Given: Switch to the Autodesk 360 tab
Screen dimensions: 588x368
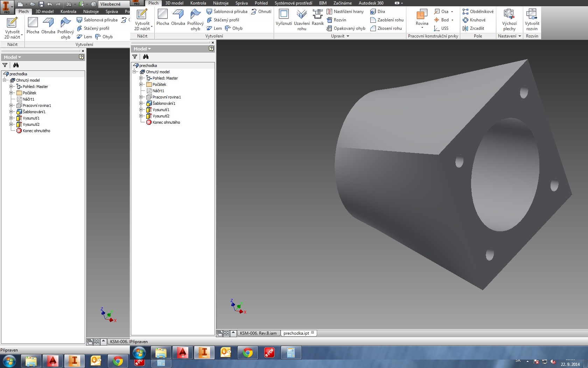Looking at the screenshot, I should click(371, 3).
